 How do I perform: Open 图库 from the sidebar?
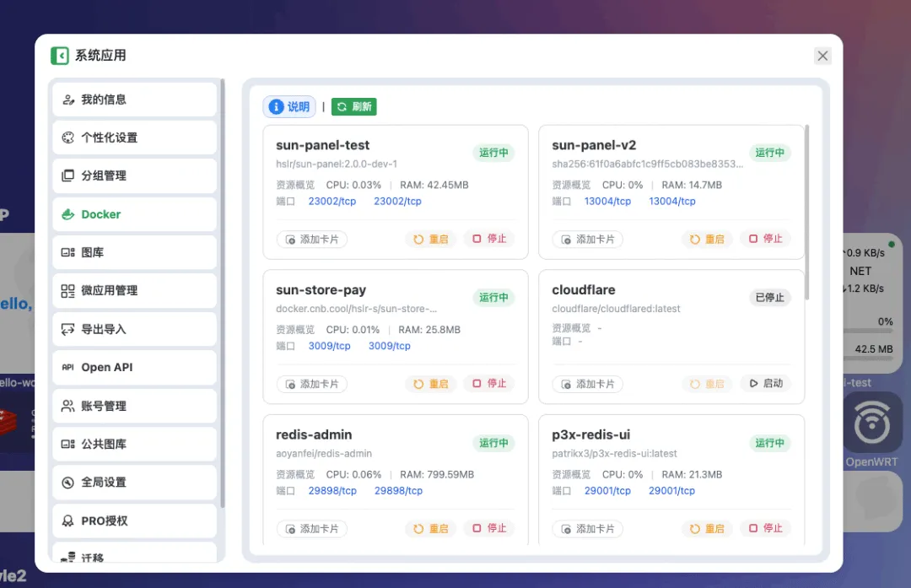[x=134, y=252]
